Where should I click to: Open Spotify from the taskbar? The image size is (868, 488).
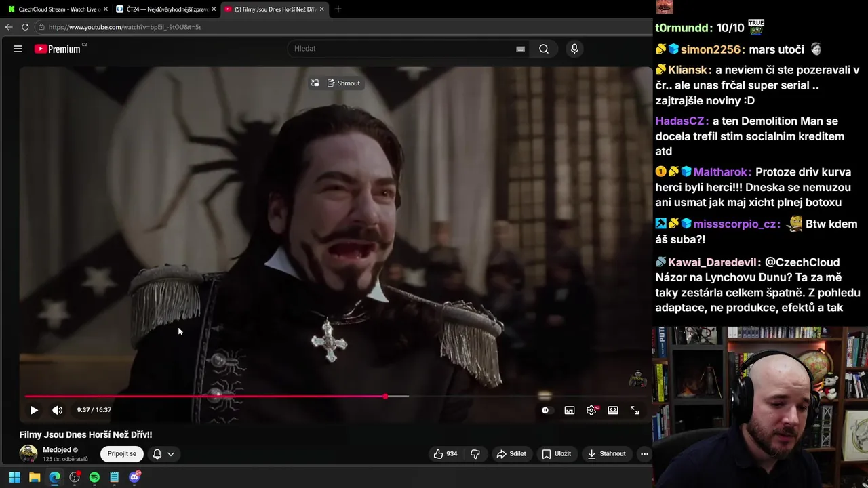[94, 477]
